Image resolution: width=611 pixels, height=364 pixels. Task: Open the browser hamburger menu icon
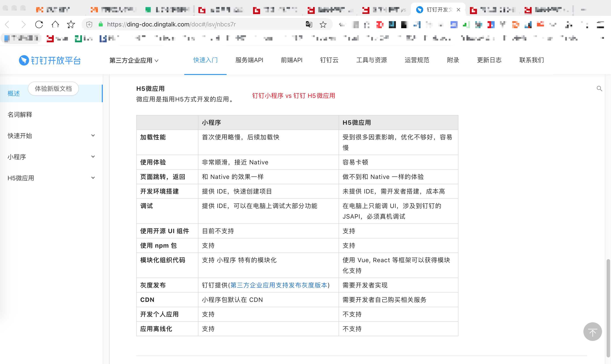600,24
